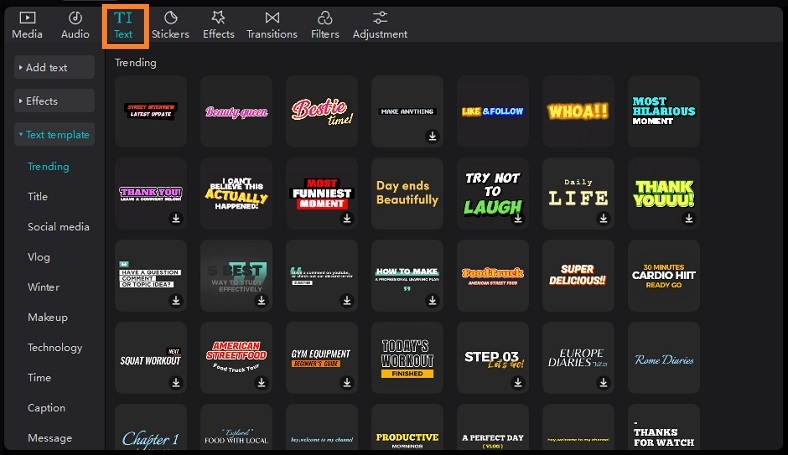Select the Social media category
This screenshot has width=788, height=455.
point(58,227)
